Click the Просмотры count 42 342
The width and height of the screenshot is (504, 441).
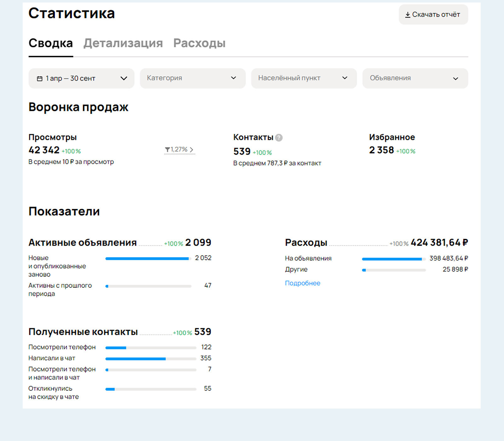[x=44, y=150]
